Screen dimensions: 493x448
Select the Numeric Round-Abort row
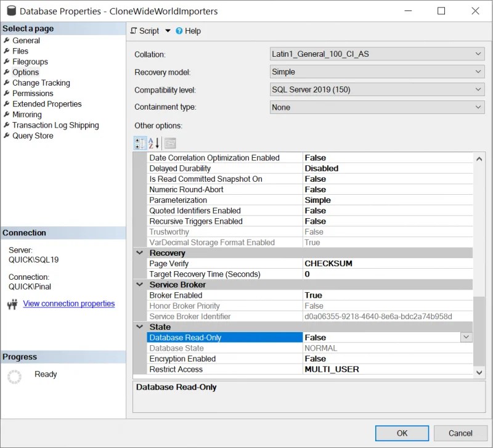coord(310,189)
